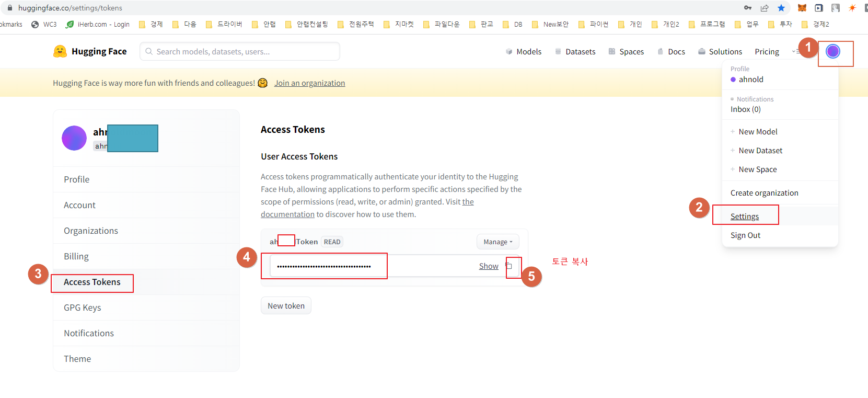
Task: Open Solutions in top navigation
Action: [720, 51]
